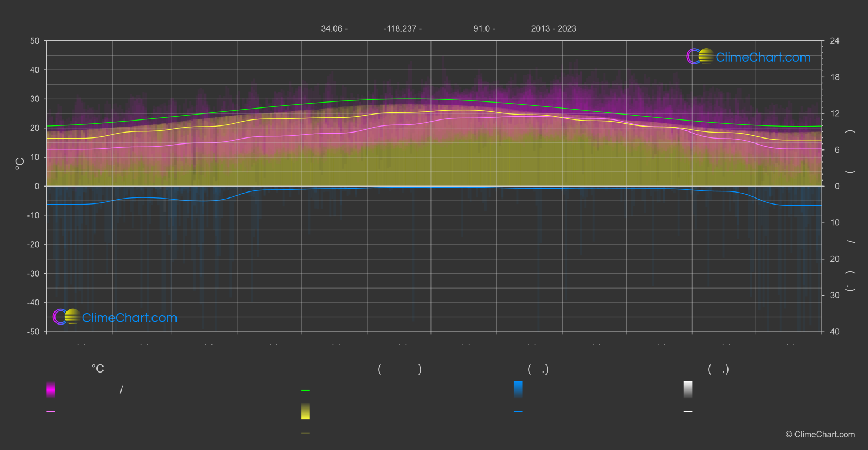Click the 50 tick on the temperature axis

tap(35, 41)
